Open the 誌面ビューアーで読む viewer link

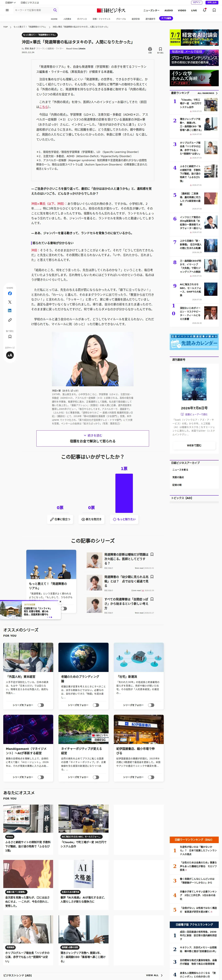click(194, 414)
